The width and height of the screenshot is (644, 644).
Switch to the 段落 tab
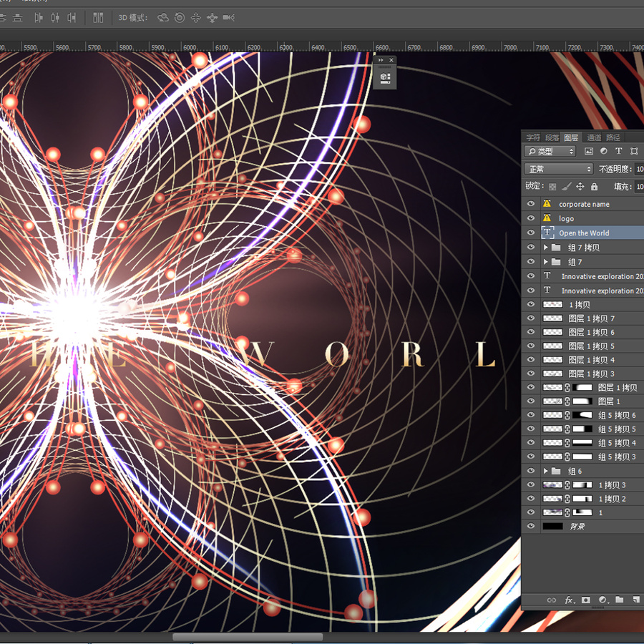pyautogui.click(x=552, y=137)
